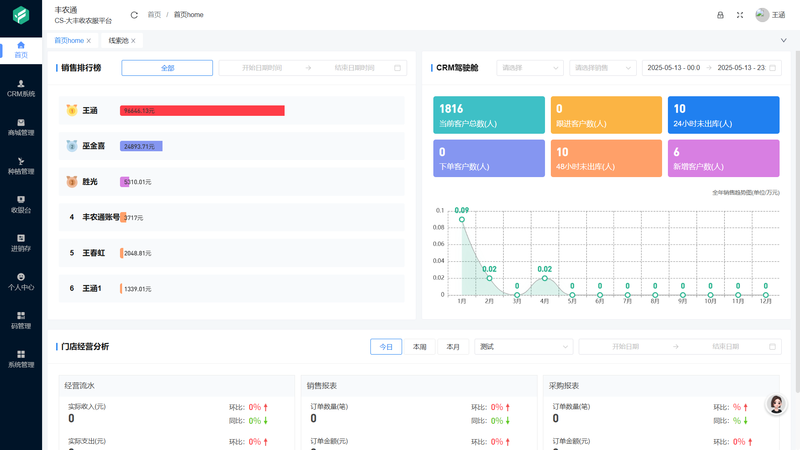Select the 今日 period option
800x450 pixels.
coord(386,346)
